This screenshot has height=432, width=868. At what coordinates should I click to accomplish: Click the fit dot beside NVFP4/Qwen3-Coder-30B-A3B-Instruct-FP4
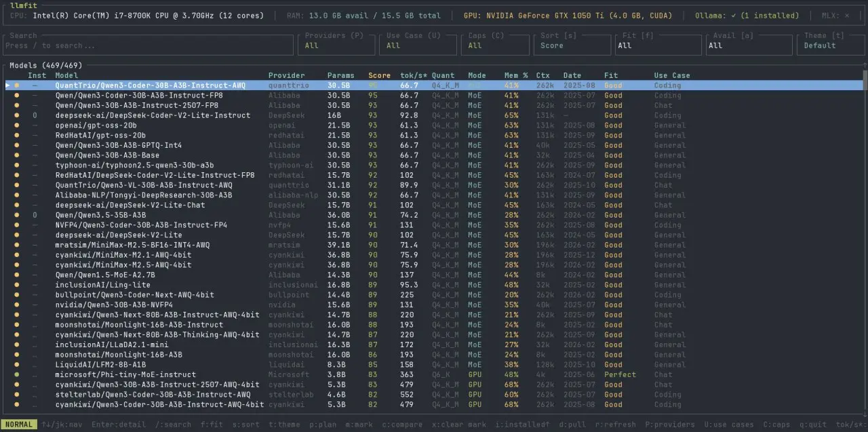(17, 225)
